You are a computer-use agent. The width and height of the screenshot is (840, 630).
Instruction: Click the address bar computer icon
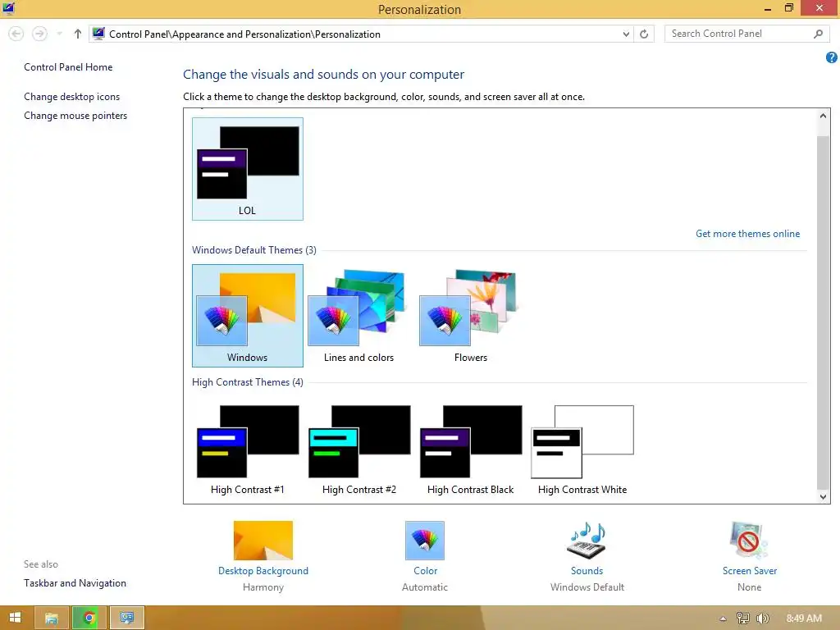coord(98,34)
